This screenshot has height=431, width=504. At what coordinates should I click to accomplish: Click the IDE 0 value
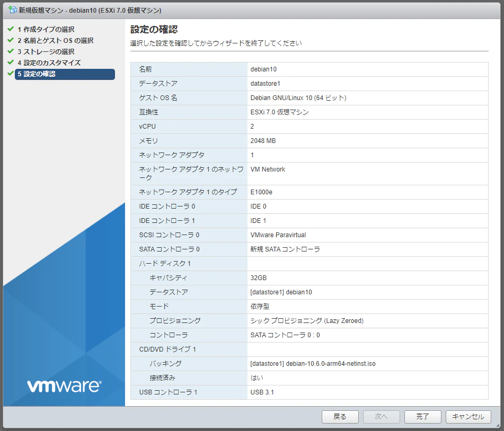(259, 206)
